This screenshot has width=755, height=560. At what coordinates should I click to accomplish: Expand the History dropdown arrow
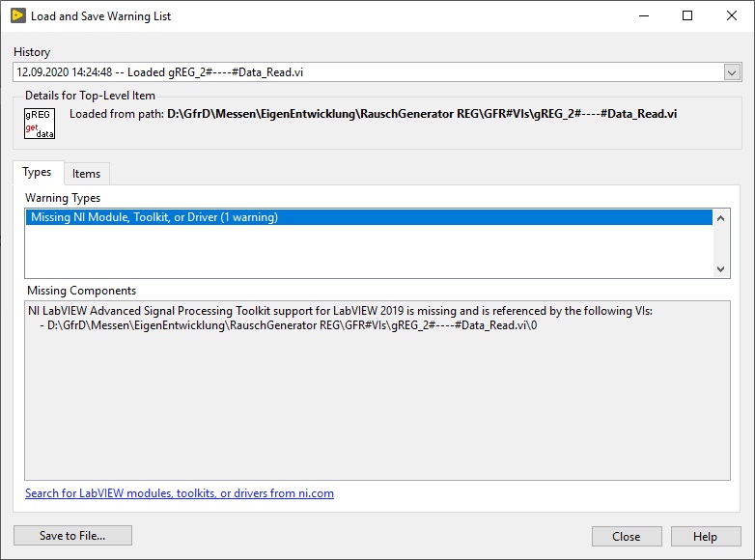[x=732, y=72]
